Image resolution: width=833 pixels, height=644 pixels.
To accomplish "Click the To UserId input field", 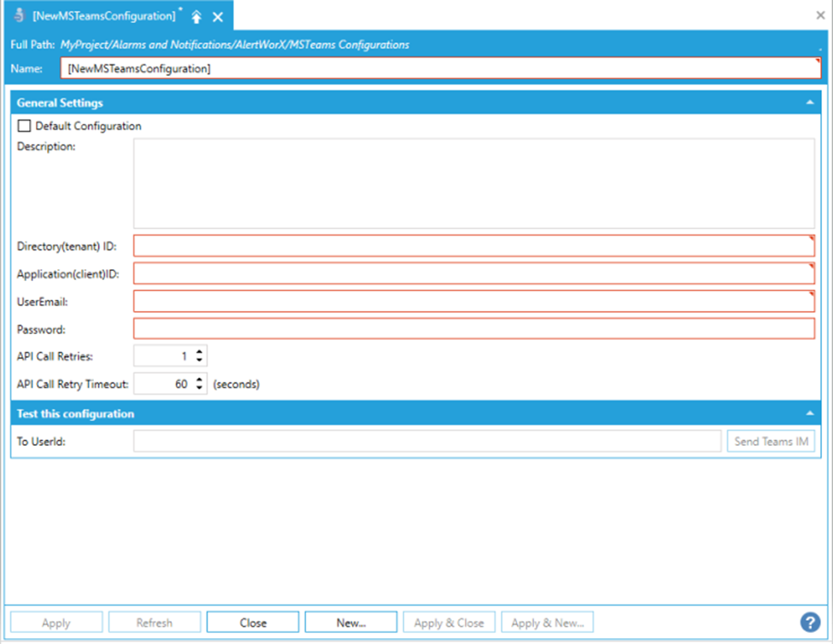I will [x=427, y=442].
